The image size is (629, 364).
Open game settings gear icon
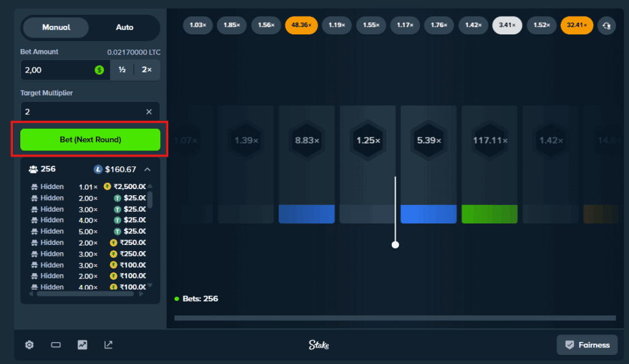(x=29, y=345)
